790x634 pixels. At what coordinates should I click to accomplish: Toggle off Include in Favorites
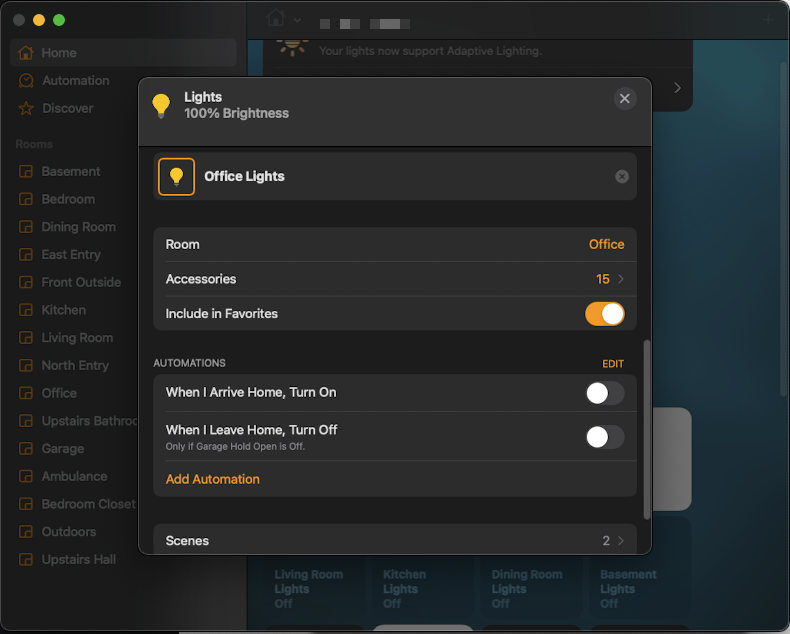[604, 314]
